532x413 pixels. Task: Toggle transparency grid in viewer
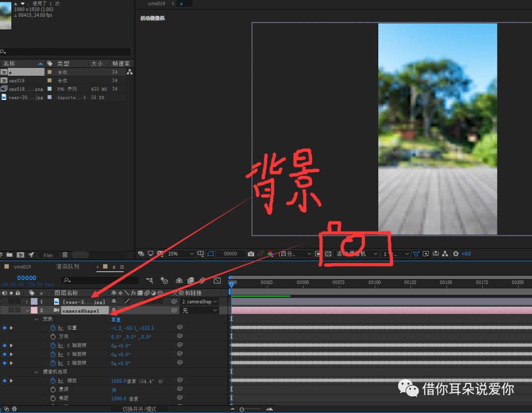pyautogui.click(x=328, y=254)
